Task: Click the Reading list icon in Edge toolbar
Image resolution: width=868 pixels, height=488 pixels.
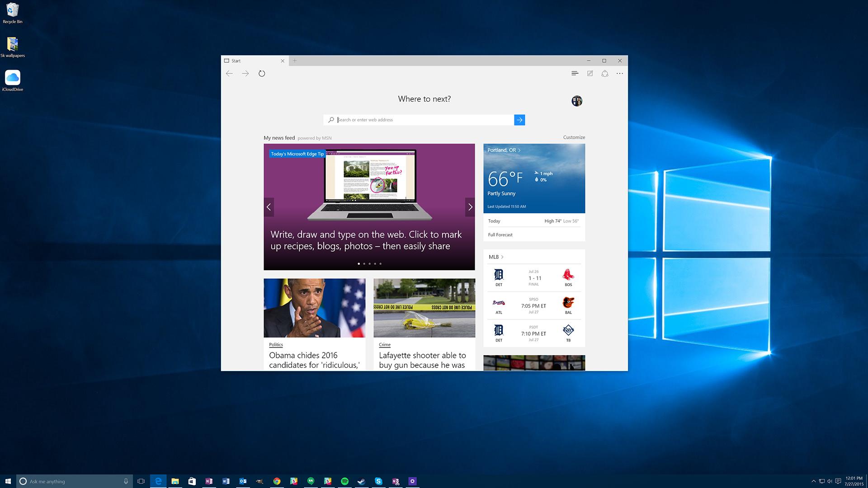Action: (575, 73)
